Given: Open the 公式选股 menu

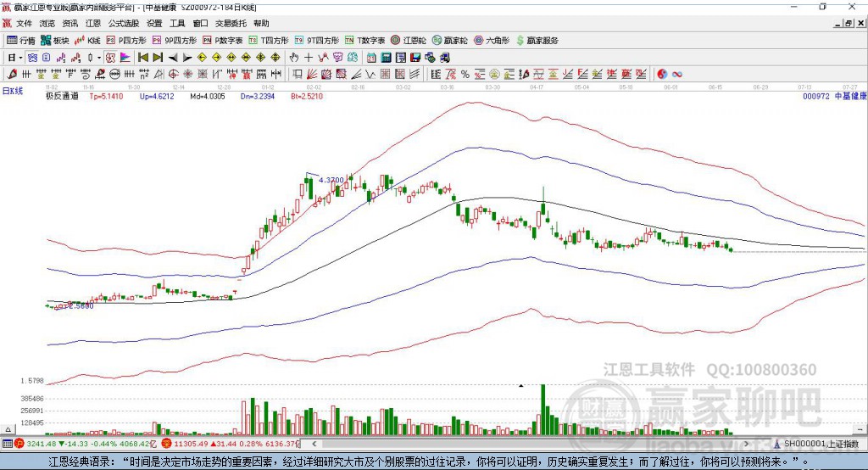Looking at the screenshot, I should coord(124,23).
